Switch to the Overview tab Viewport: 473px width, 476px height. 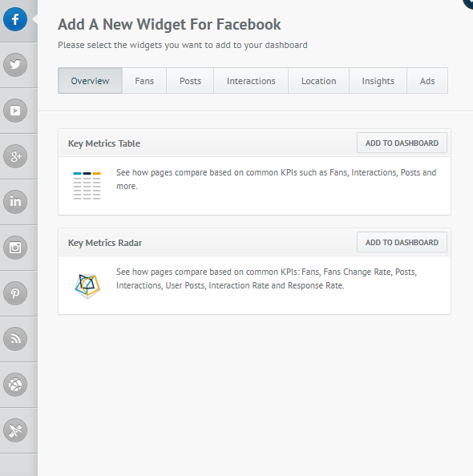pyautogui.click(x=90, y=81)
